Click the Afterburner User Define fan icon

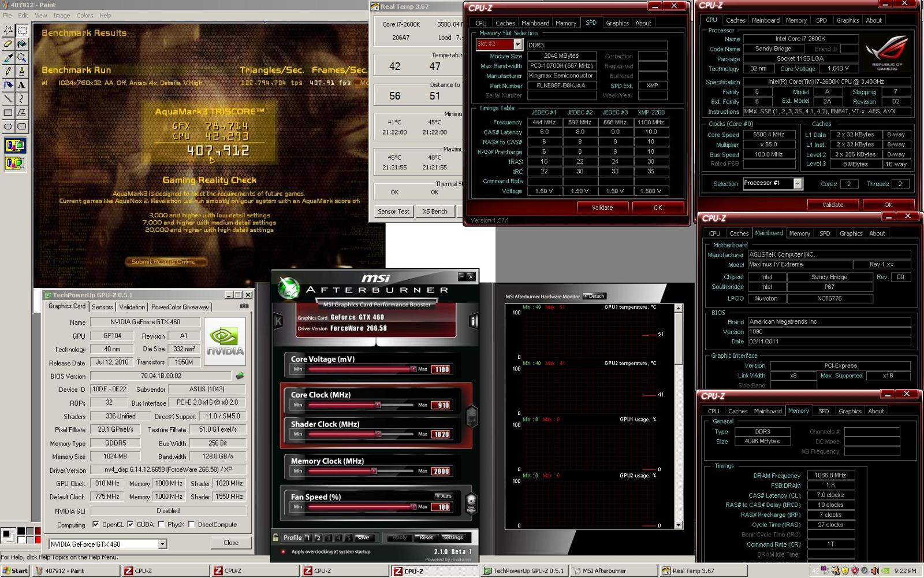(x=471, y=502)
